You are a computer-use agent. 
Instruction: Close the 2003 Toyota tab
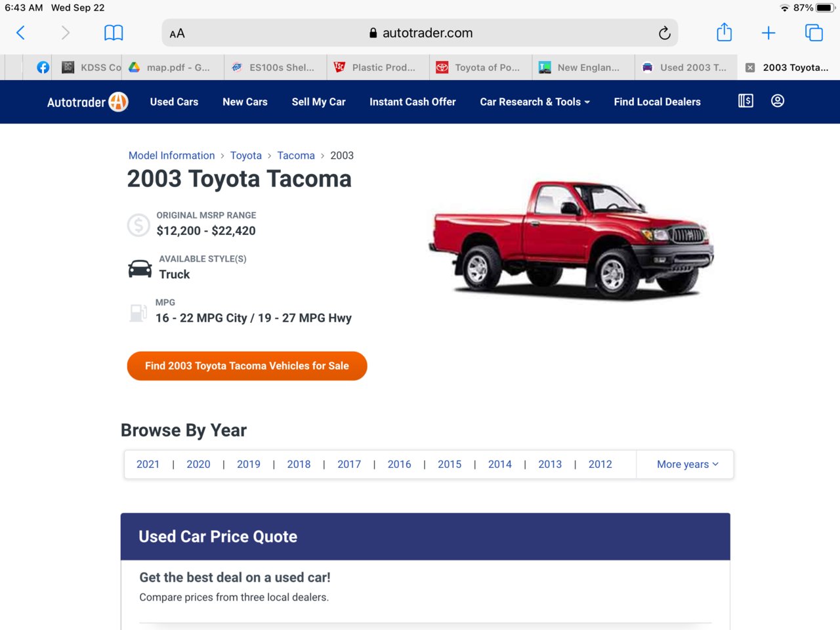[x=750, y=68]
